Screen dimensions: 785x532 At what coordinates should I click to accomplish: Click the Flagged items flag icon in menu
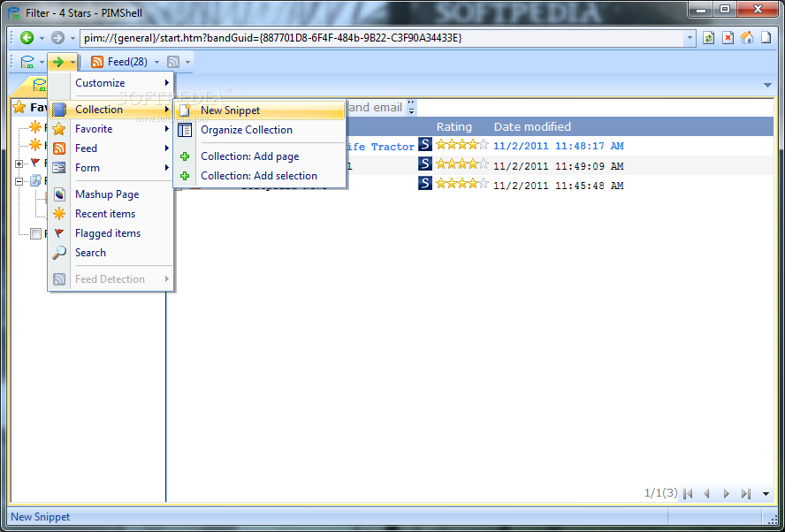pos(59,233)
